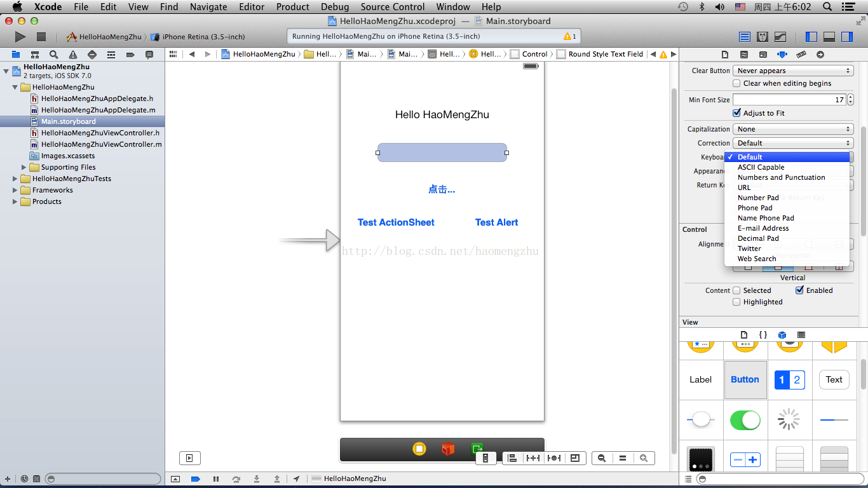Check the Selected content checkbox
This screenshot has width=868, height=488.
point(736,290)
